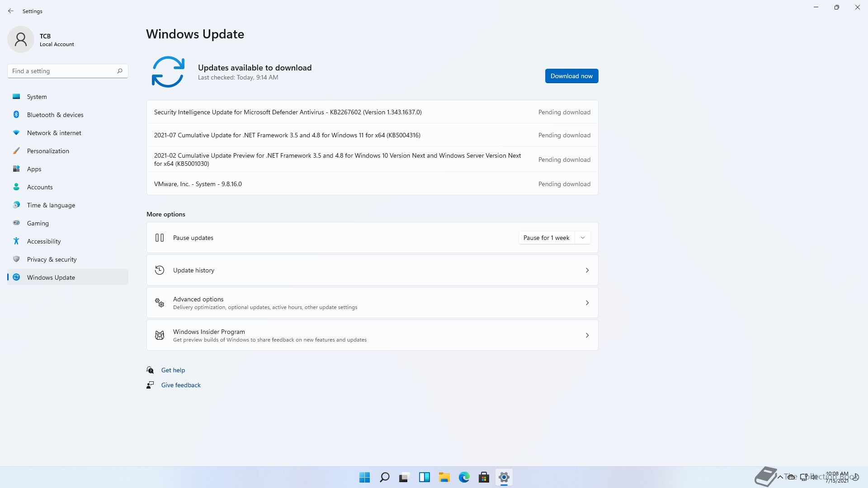The height and width of the screenshot is (488, 868).
Task: Click Pending download status for VMware update
Action: pyautogui.click(x=564, y=184)
